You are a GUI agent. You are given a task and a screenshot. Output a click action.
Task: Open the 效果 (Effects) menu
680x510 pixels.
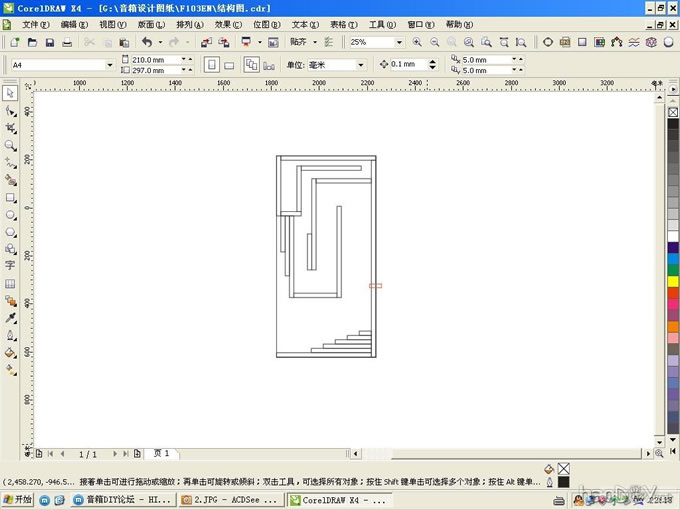click(228, 24)
